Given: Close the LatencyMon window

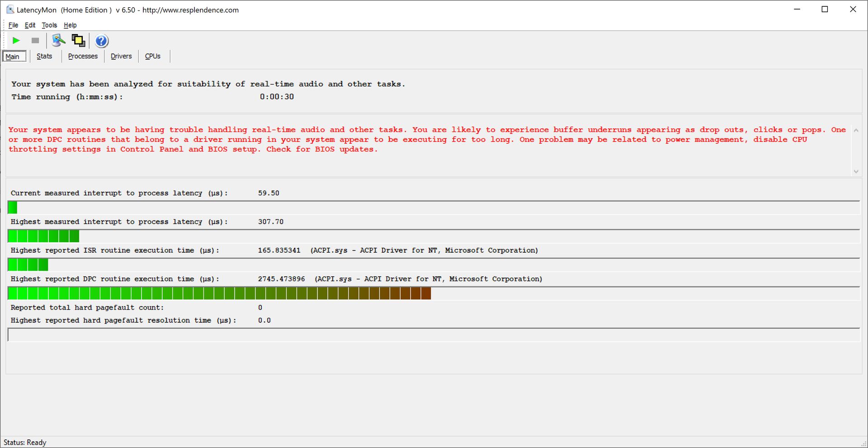Looking at the screenshot, I should point(853,9).
